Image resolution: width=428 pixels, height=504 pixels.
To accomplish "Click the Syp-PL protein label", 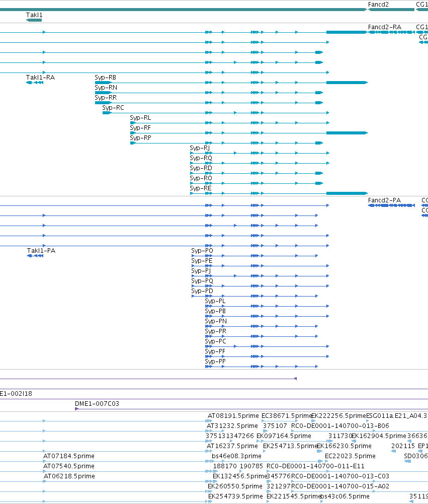I will point(215,301).
